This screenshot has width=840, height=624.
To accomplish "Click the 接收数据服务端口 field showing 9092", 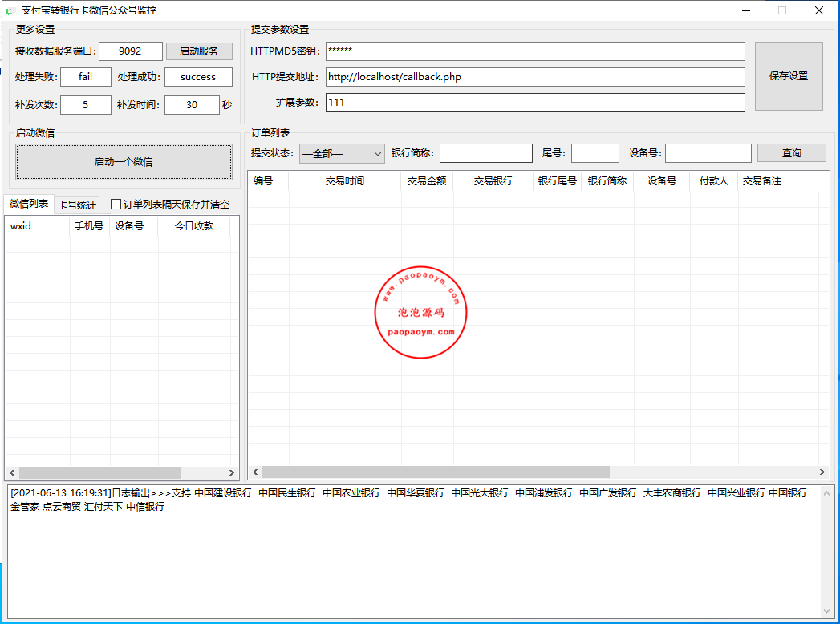I will click(130, 51).
